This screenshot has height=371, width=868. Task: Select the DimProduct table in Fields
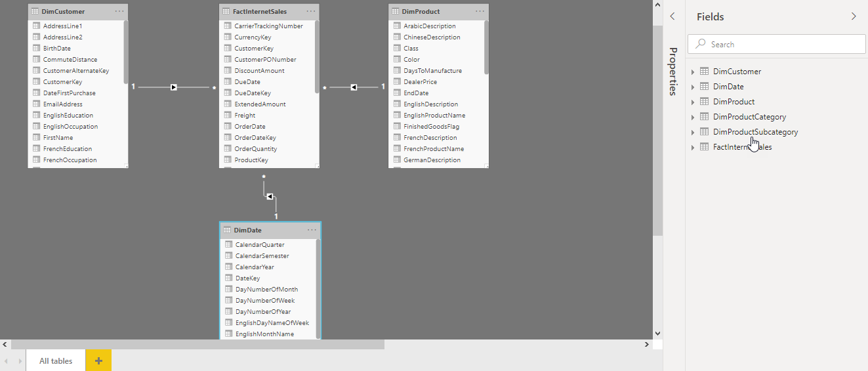tap(734, 102)
